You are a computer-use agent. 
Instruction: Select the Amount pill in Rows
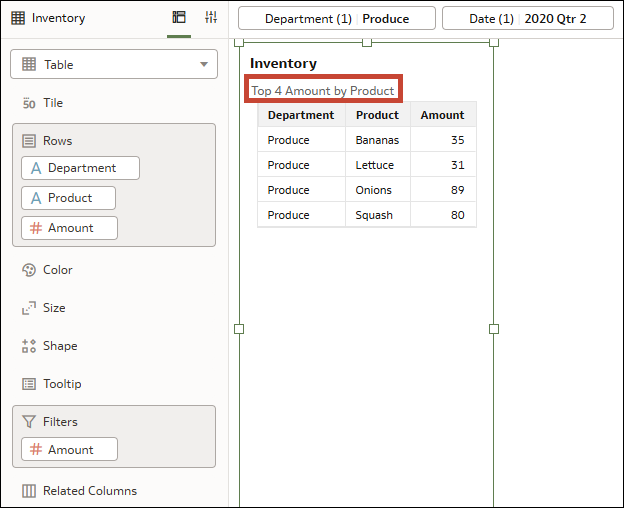click(x=69, y=228)
